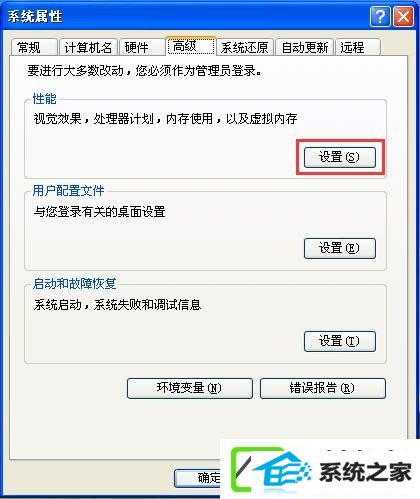Click the question mark help icon

click(380, 16)
